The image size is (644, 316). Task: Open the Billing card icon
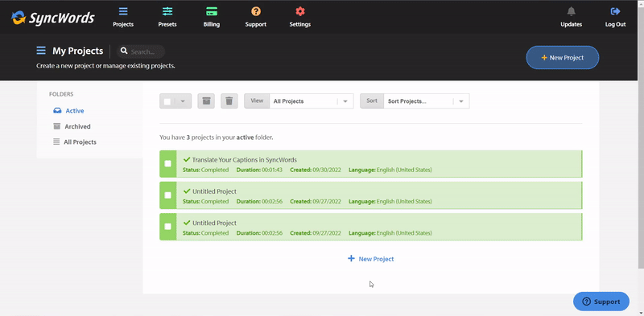pos(212,11)
